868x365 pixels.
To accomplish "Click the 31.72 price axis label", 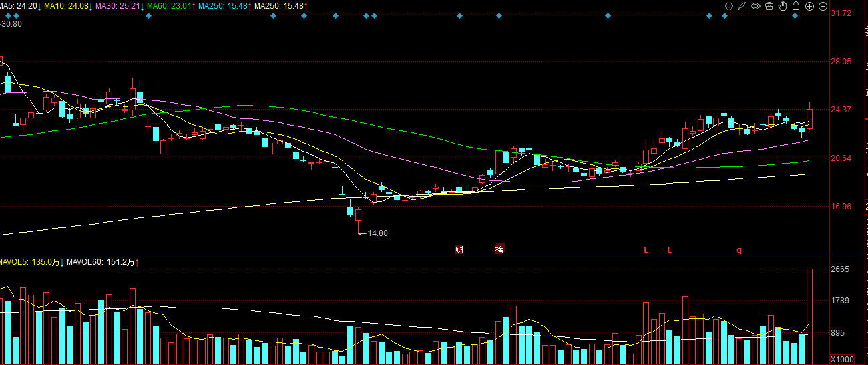I will 841,13.
